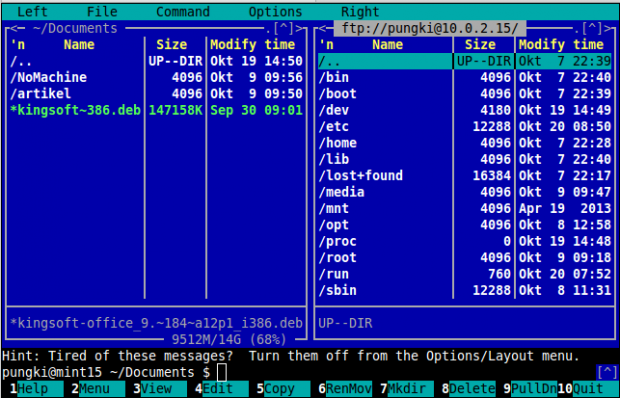Sort left panel by Size column
Screen dimensions: 620x398
click(x=171, y=45)
